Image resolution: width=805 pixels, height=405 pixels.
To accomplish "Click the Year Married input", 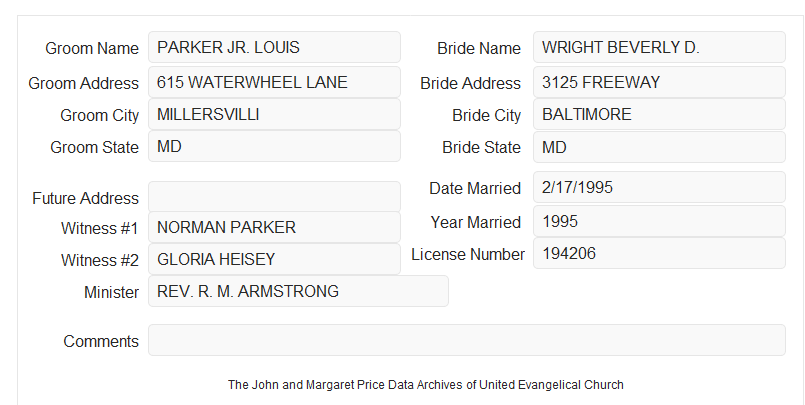I will (x=659, y=221).
